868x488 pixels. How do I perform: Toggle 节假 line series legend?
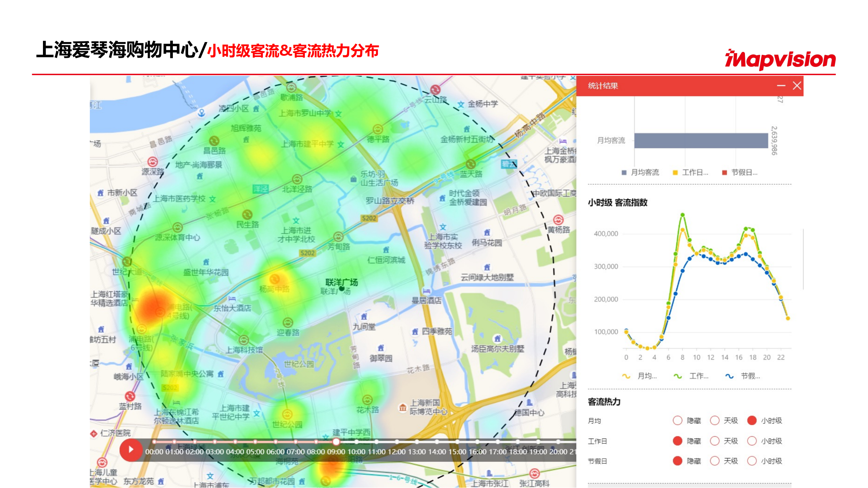[743, 376]
